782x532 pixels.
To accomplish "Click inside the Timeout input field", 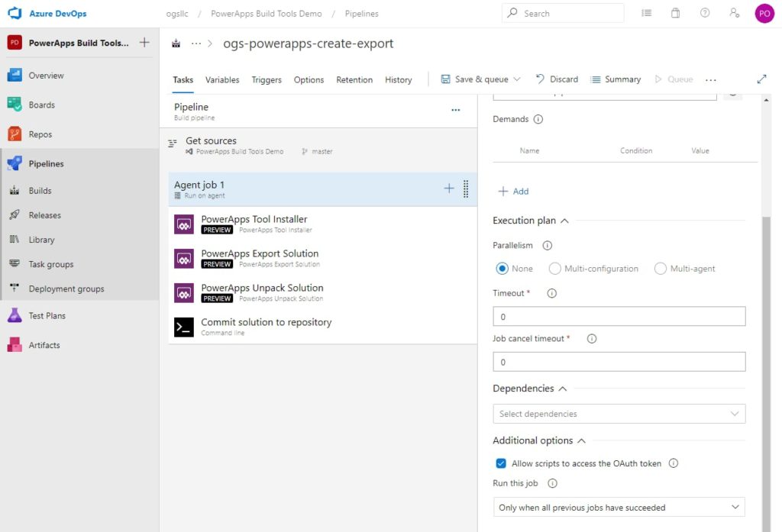I will coord(619,315).
